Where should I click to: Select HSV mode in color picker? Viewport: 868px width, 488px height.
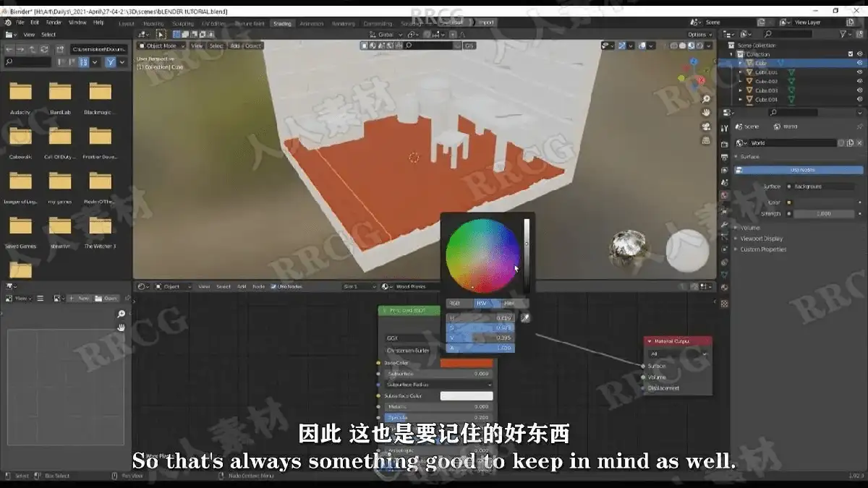coord(488,304)
